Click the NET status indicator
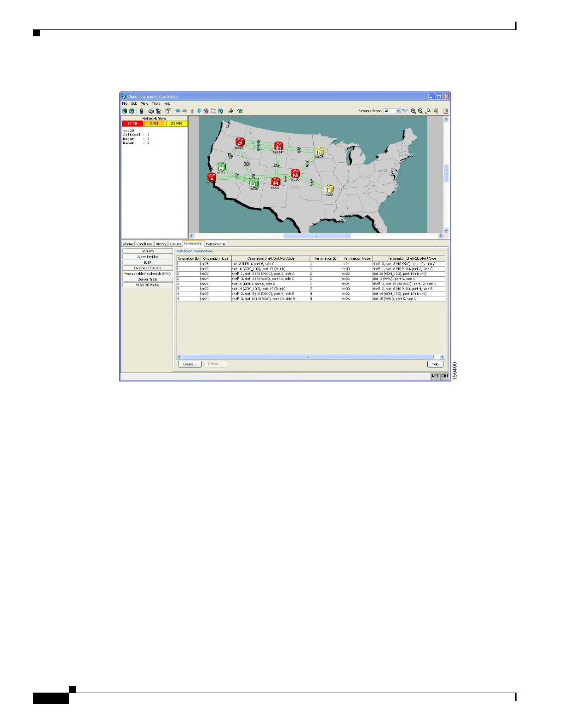The image size is (563, 728). tap(435, 376)
